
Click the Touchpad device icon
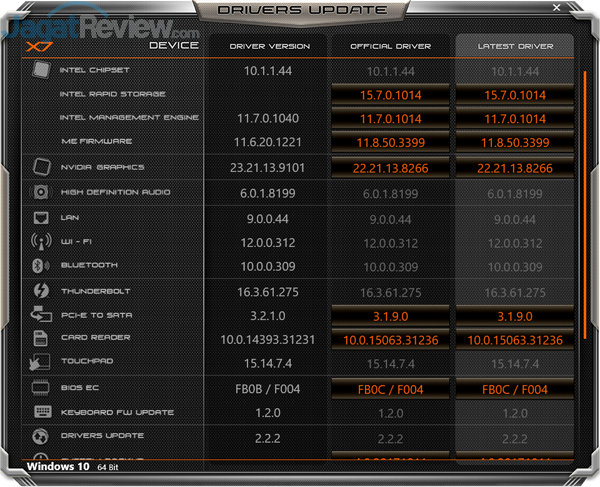[x=41, y=363]
